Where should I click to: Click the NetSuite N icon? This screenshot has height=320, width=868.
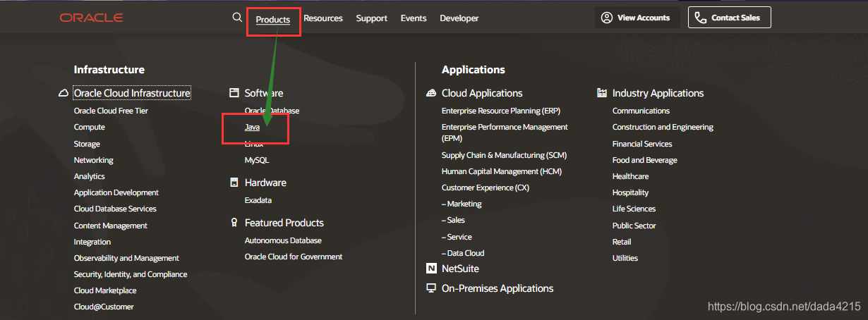[431, 269]
